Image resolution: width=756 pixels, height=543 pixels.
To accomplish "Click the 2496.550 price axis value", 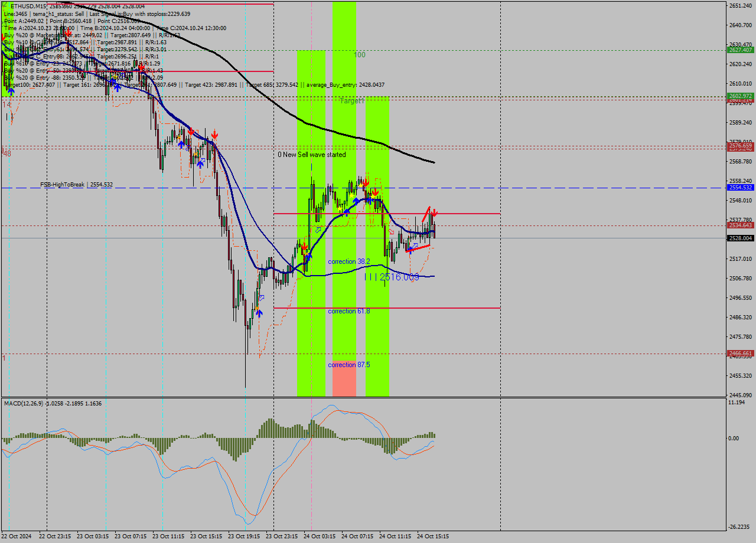I will click(x=740, y=297).
